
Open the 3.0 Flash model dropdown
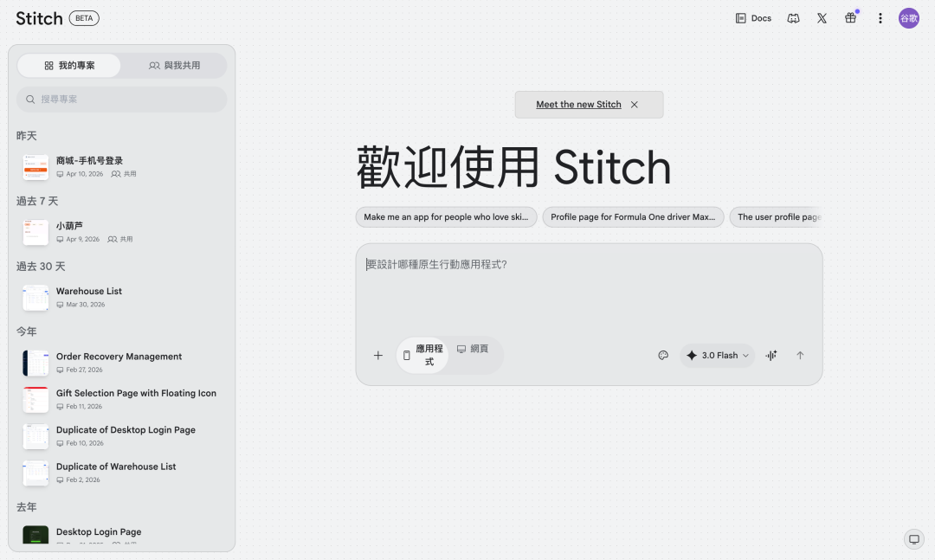(x=718, y=356)
